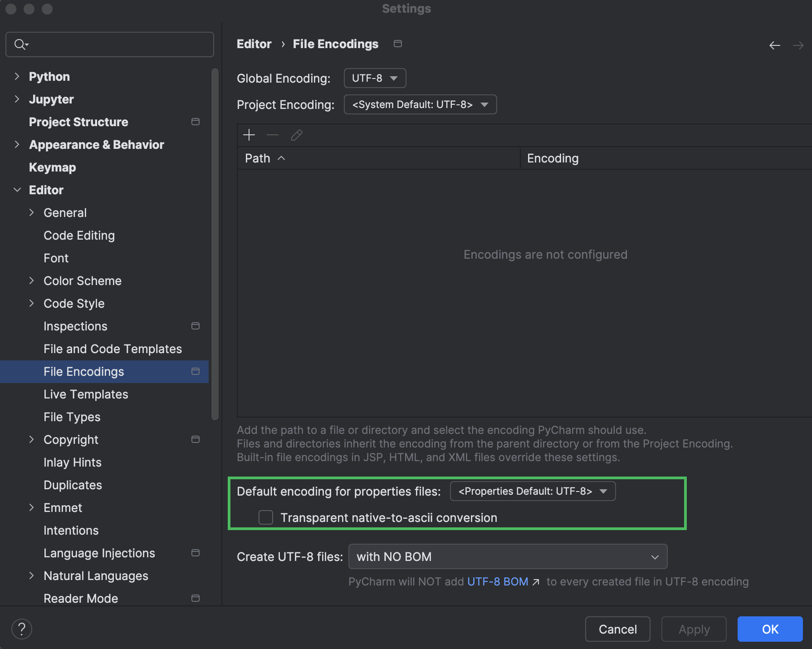Open the UTF-8 BOM link

tap(498, 582)
